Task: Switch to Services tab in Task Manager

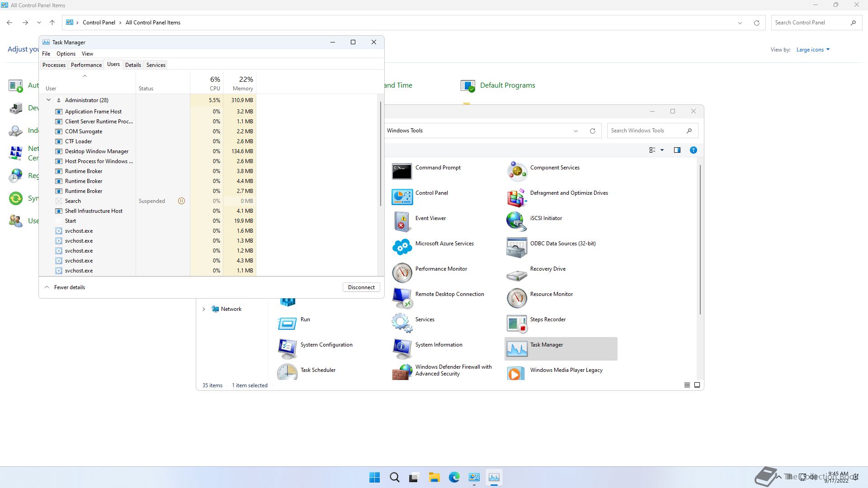Action: coord(156,65)
